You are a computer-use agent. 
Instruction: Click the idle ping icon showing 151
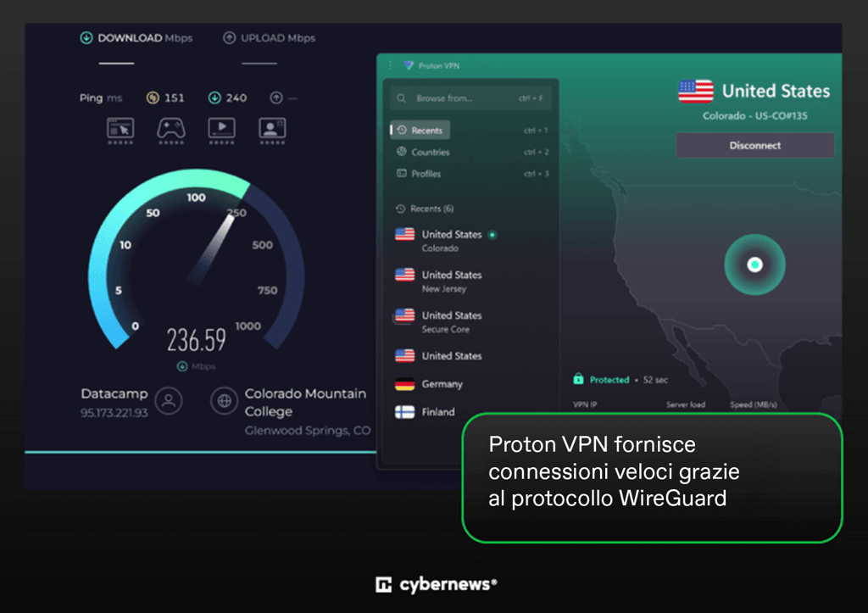pyautogui.click(x=153, y=98)
